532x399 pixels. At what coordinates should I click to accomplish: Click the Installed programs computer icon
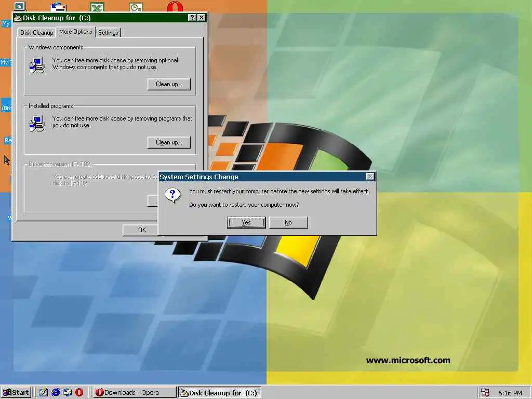click(37, 123)
